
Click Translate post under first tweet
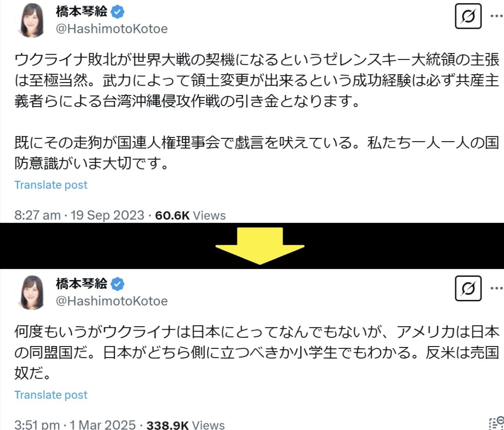[x=51, y=185]
